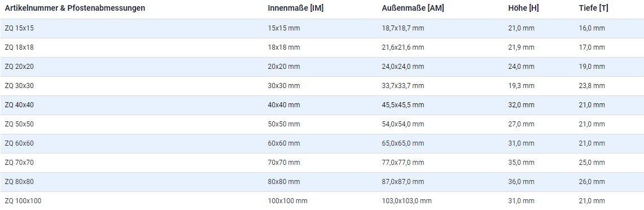This screenshot has width=644, height=210.
Task: Click the 'Höhe [H]' column header
Action: pos(523,8)
